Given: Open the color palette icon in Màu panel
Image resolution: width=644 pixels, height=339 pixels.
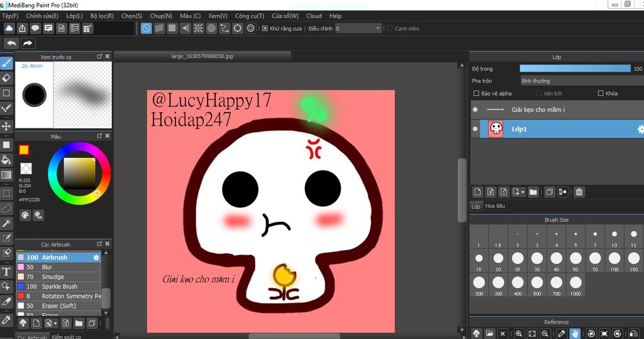Looking at the screenshot, I should coord(25,215).
